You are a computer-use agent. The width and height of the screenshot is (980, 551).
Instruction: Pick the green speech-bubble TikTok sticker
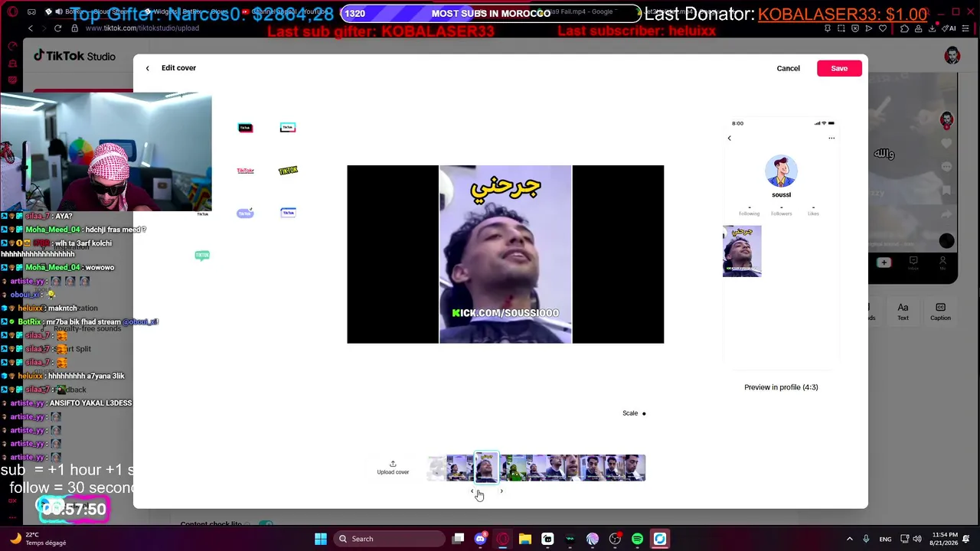pos(202,256)
